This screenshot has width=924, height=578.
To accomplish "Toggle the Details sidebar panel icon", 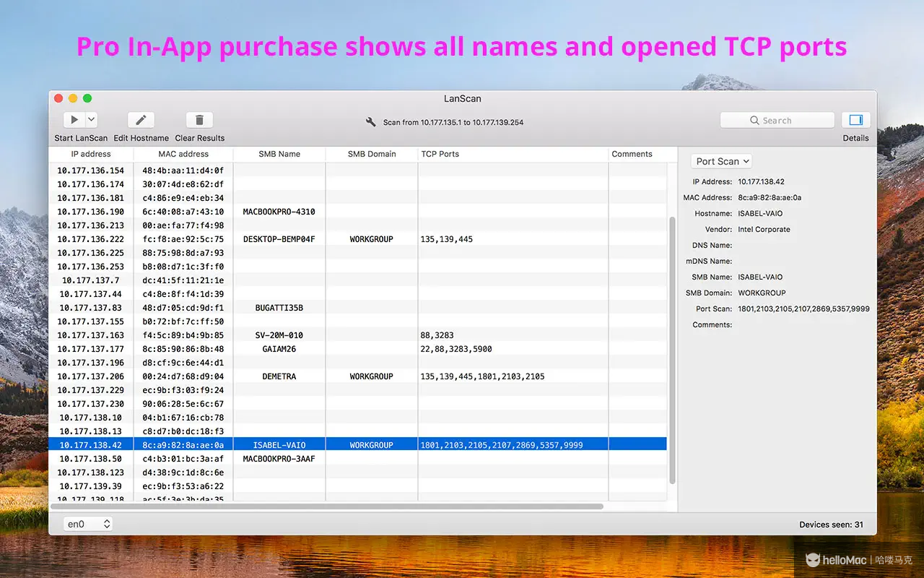I will point(856,120).
